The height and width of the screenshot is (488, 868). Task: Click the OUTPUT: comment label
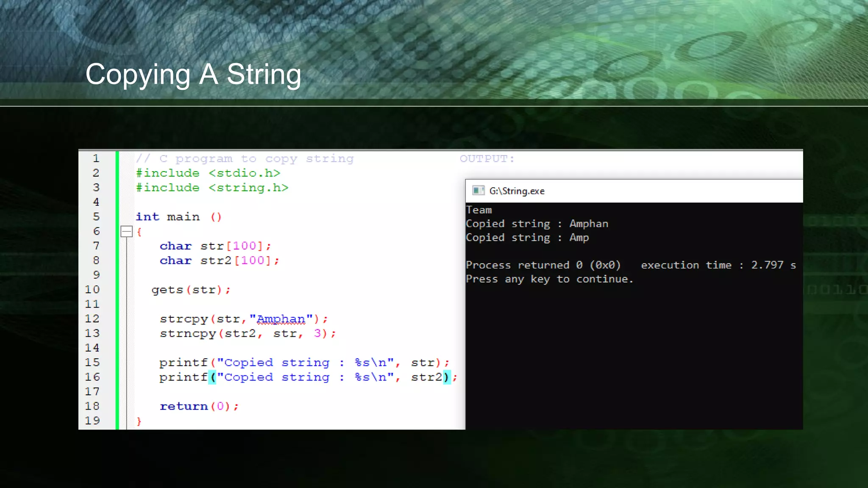(487, 159)
